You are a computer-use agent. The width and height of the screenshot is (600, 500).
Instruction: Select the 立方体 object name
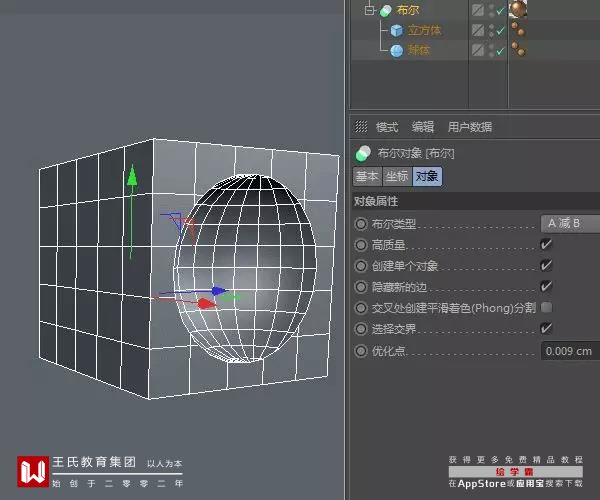point(424,30)
